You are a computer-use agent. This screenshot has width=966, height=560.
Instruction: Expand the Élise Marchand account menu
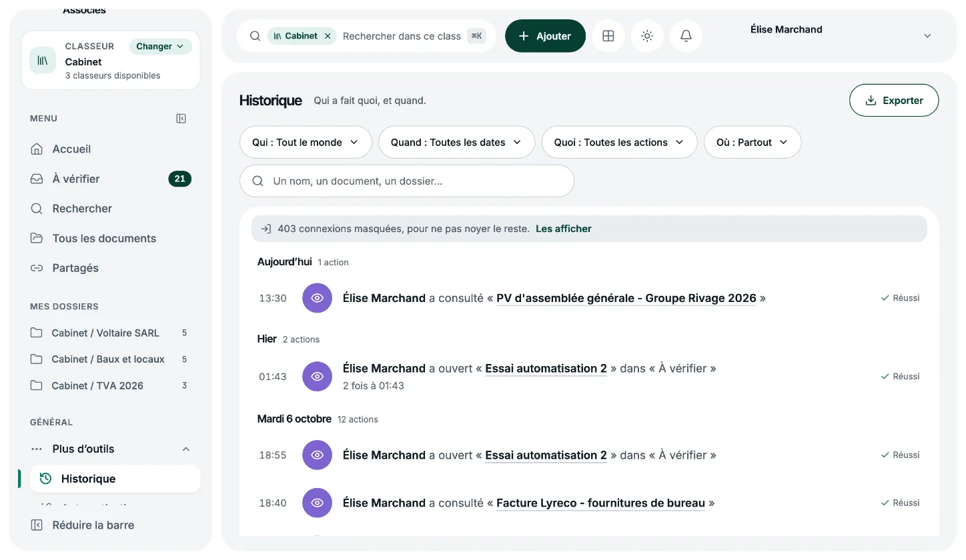pos(927,36)
